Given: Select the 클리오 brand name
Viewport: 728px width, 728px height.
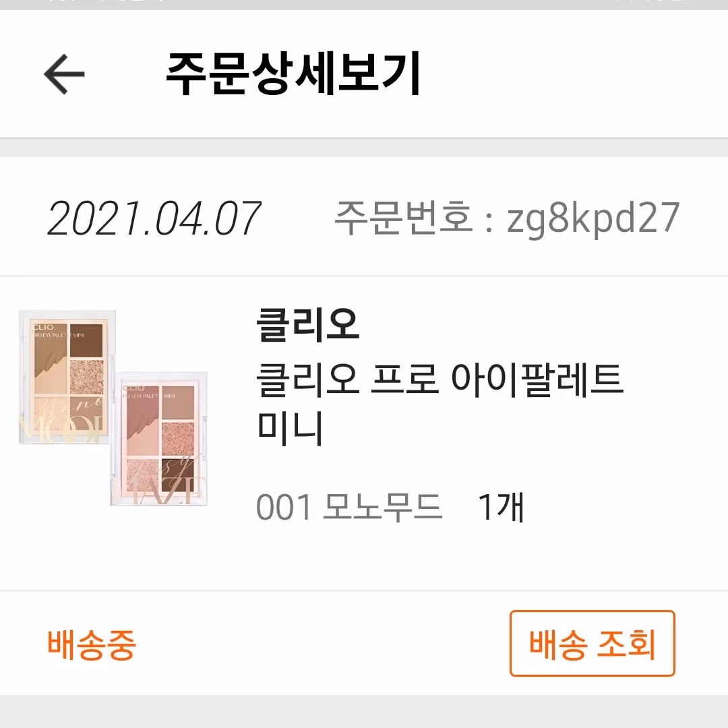Looking at the screenshot, I should [307, 325].
